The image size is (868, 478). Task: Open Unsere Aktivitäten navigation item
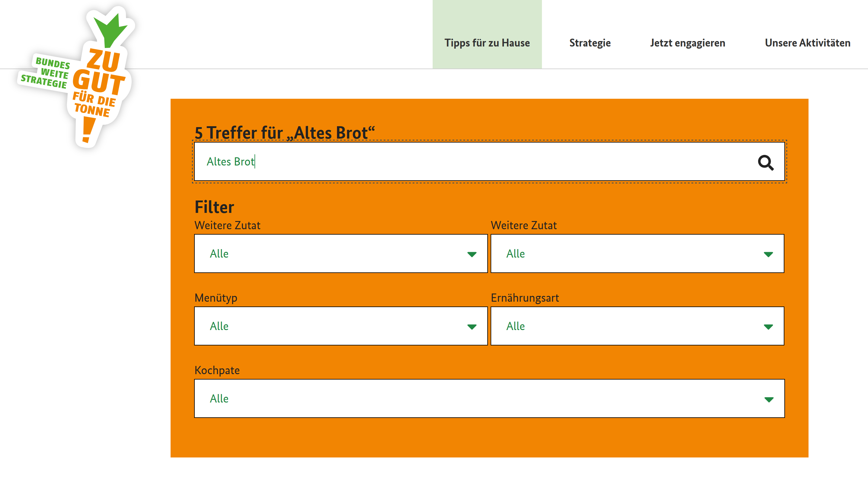coord(807,43)
